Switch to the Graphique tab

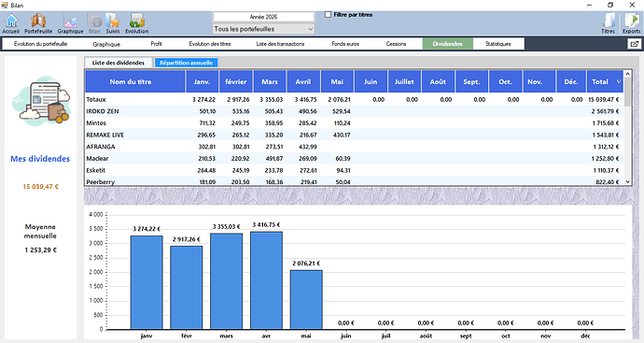(x=106, y=44)
